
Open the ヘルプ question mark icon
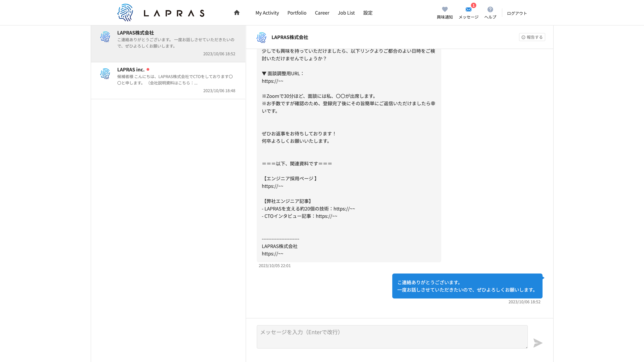490,10
